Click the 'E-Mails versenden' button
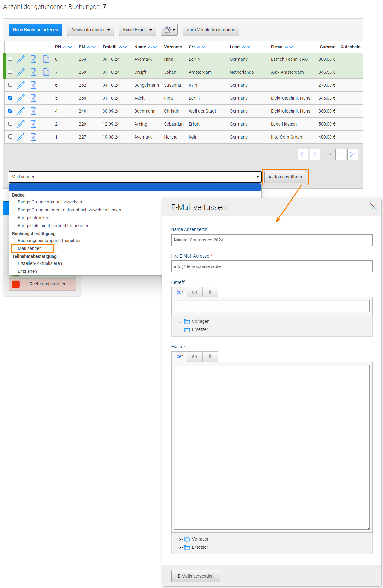The width and height of the screenshot is (383, 588). (196, 576)
